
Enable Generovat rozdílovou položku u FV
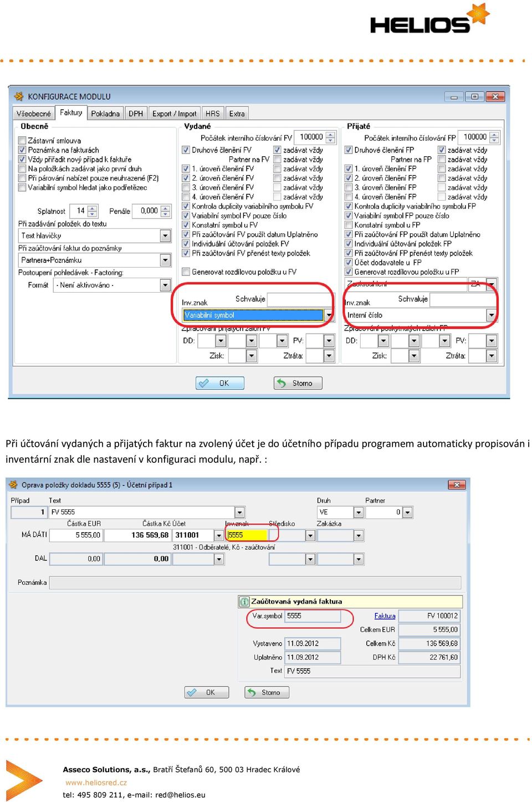(186, 272)
